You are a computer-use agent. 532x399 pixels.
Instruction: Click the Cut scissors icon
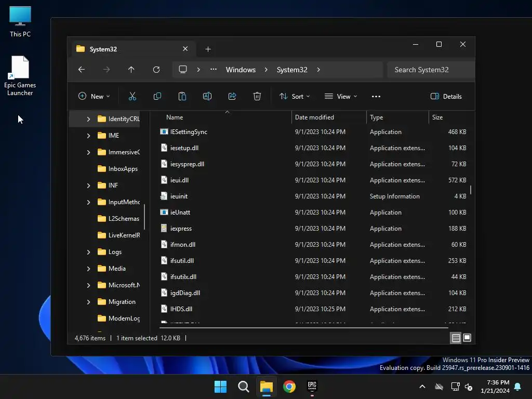132,96
